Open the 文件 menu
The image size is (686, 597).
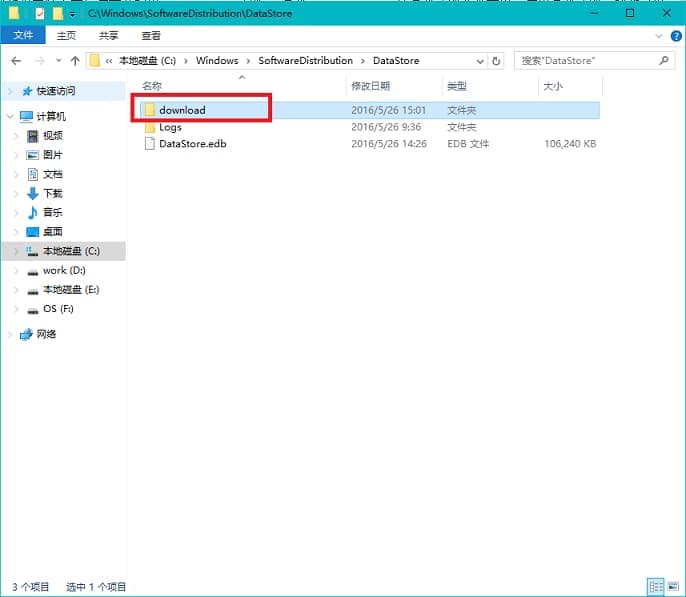click(x=22, y=35)
